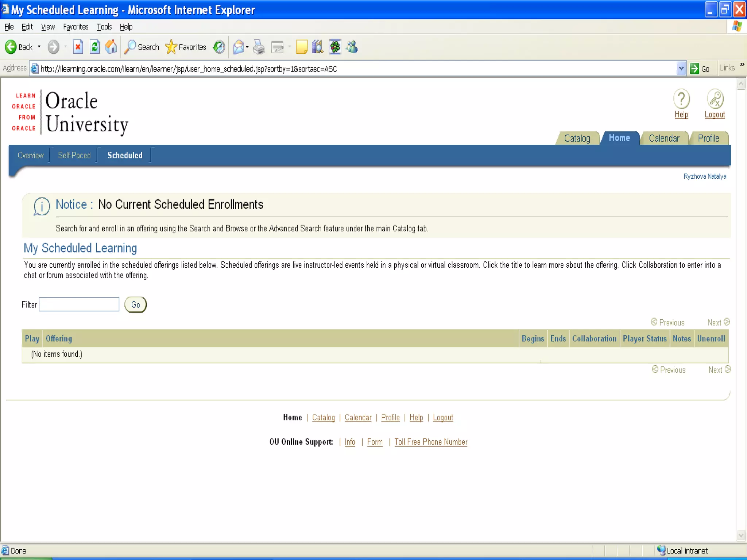Sort by the Begins column header
The height and width of the screenshot is (560, 747).
[533, 339]
